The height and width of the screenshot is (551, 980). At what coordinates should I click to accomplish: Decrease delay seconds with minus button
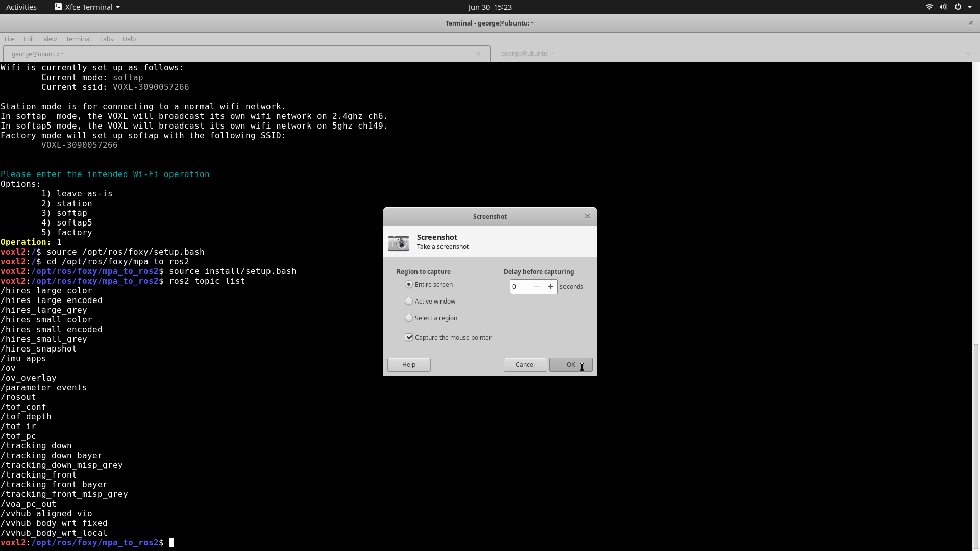tap(536, 287)
